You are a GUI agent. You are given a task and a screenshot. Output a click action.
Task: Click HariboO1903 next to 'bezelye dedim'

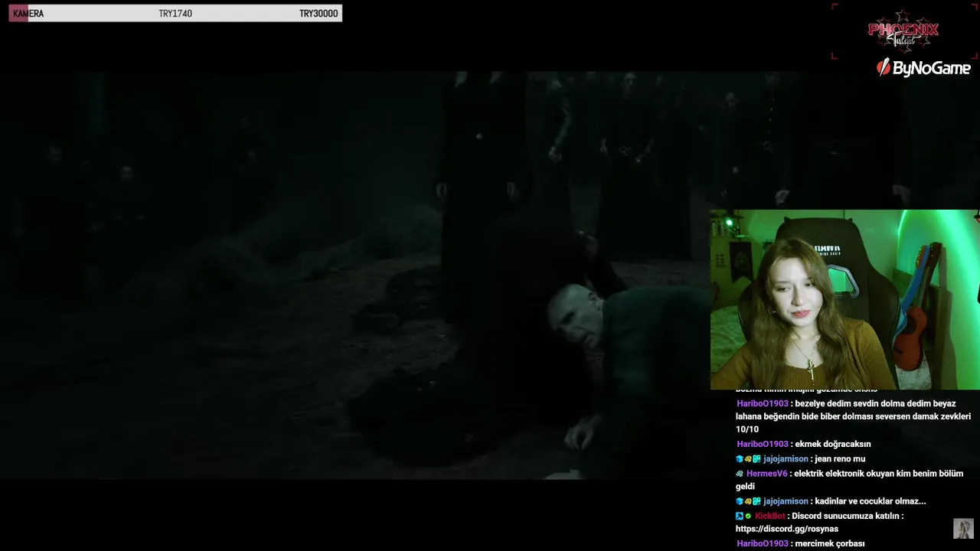pyautogui.click(x=763, y=403)
